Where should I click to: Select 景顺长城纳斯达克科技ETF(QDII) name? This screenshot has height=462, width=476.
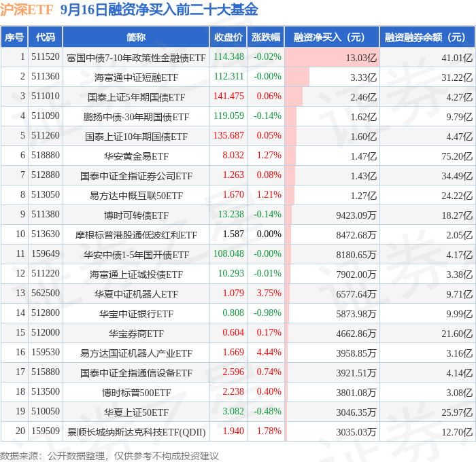pos(136,432)
